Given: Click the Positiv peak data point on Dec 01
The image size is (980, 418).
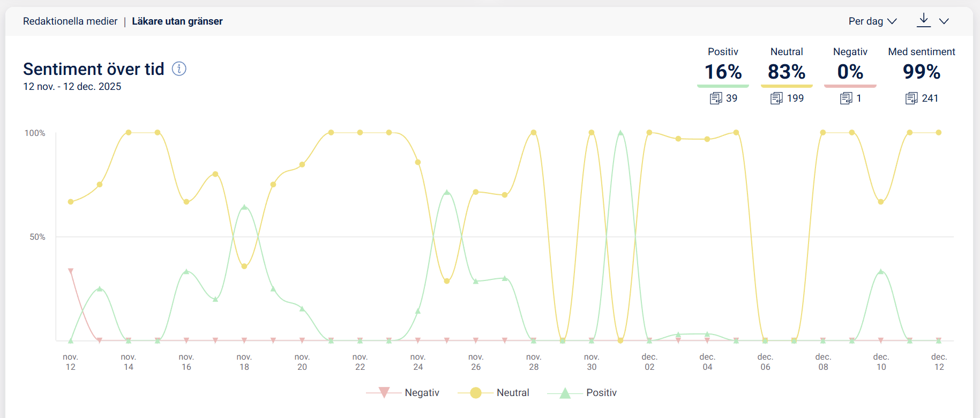Looking at the screenshot, I should pos(620,133).
